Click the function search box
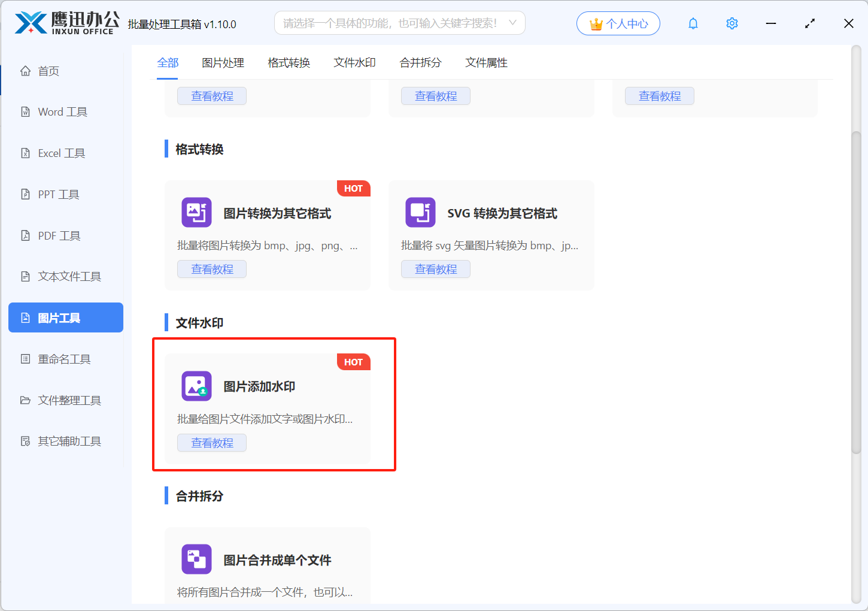Screen dimensions: 868x611 click(400, 23)
